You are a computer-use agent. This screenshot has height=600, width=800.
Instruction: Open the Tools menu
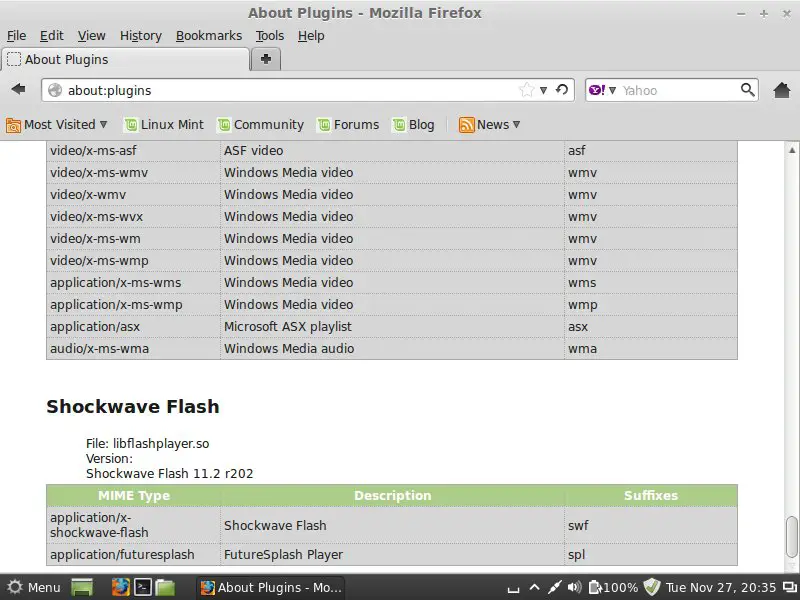pos(270,36)
